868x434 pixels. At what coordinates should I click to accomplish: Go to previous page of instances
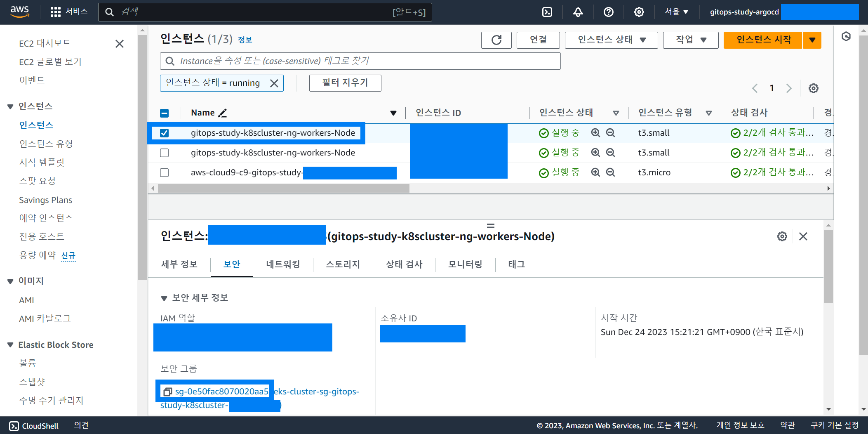755,88
